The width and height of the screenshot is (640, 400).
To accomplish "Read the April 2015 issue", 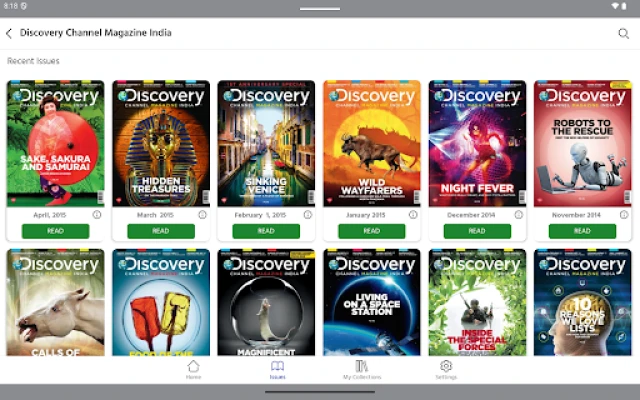I will point(56,231).
